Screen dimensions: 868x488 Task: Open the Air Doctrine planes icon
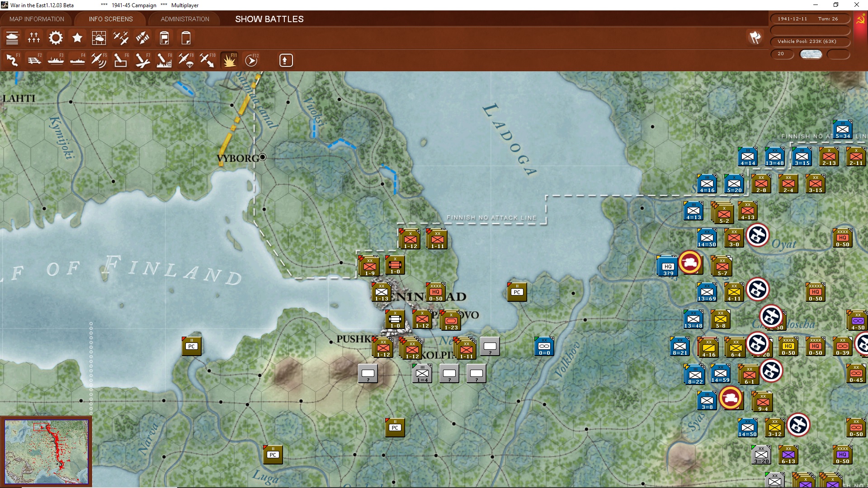point(121,38)
